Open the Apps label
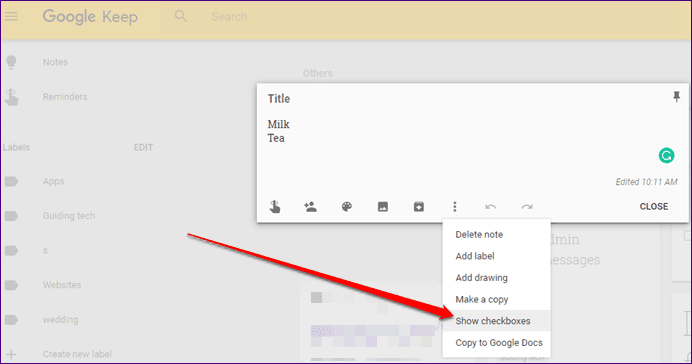The image size is (692, 364). click(x=53, y=181)
